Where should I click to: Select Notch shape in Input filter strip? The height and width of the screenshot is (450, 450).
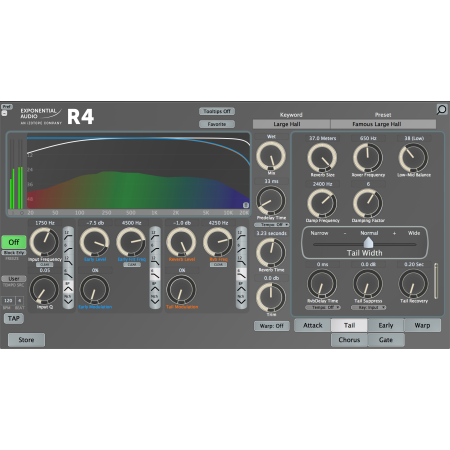coord(68,299)
